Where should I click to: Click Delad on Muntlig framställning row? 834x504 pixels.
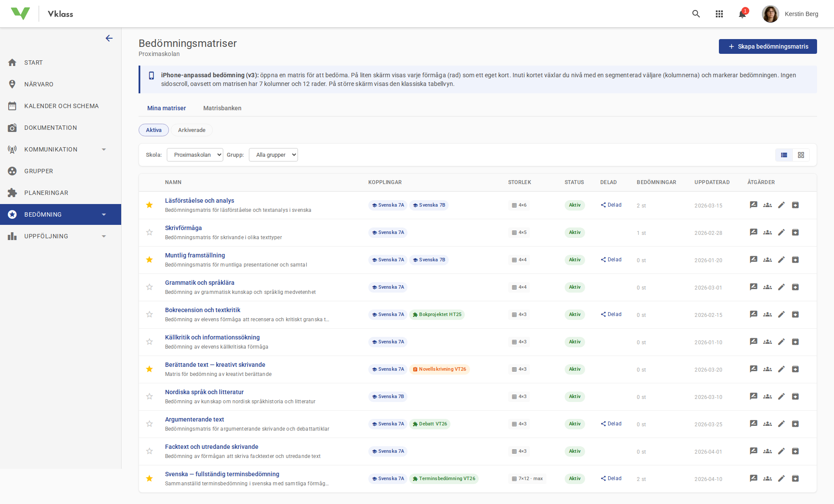[611, 260]
